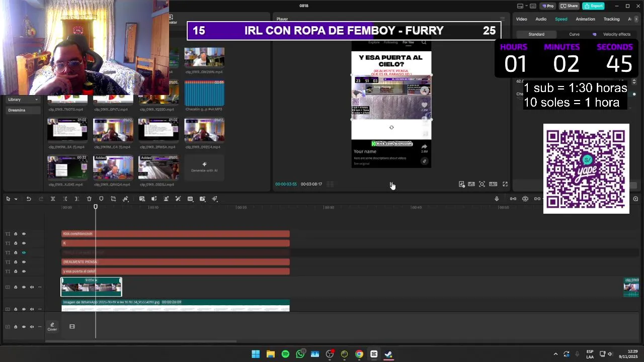Click the player aspect ratio icon
The width and height of the screenshot is (644, 362).
493,184
